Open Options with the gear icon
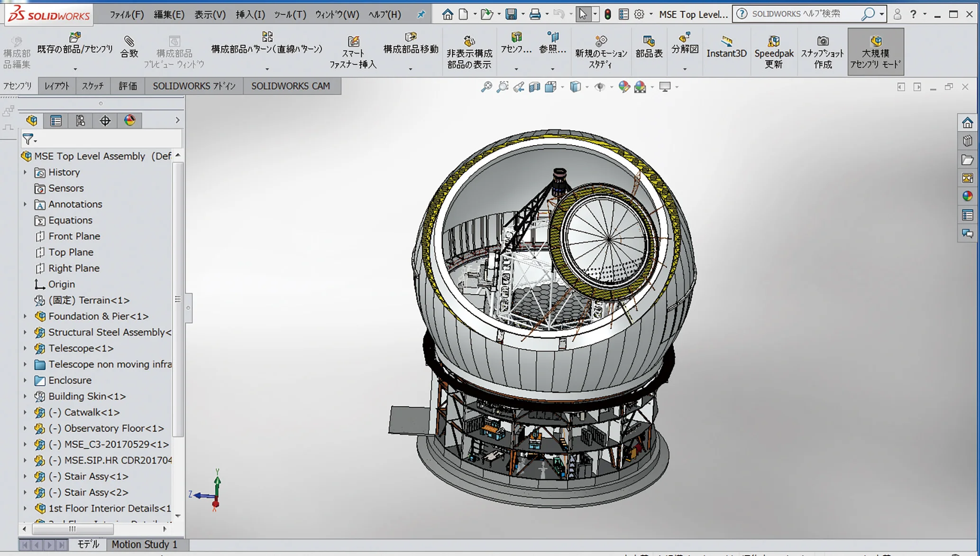 [x=639, y=14]
